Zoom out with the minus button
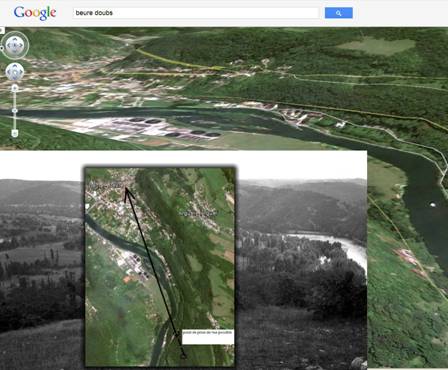The height and width of the screenshot is (370, 448). (x=14, y=133)
